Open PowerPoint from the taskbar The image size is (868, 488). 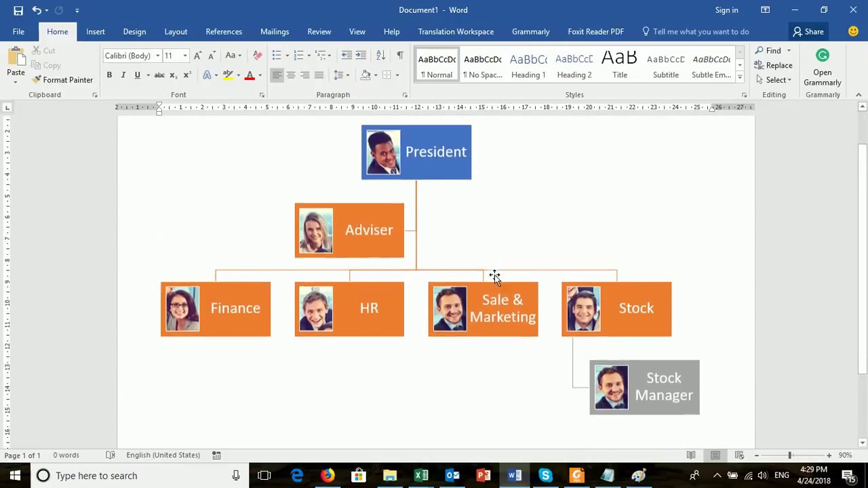coord(484,476)
